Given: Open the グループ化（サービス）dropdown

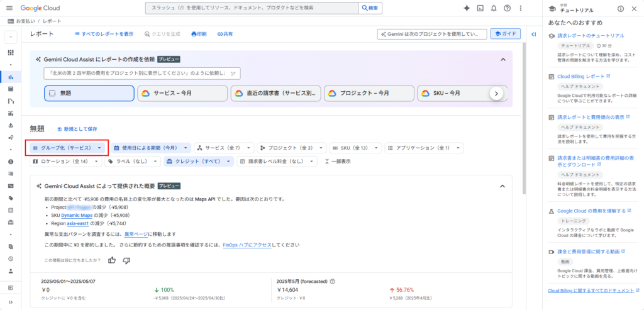Looking at the screenshot, I should [x=67, y=147].
